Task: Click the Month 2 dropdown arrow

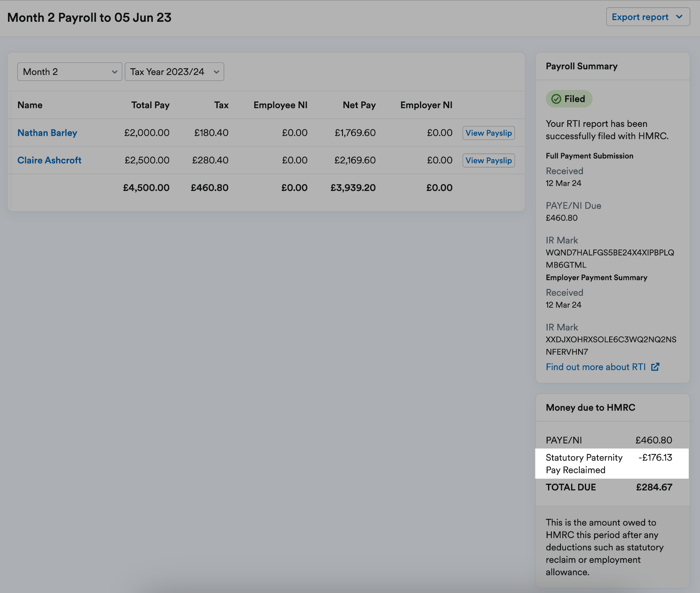Action: (115, 72)
